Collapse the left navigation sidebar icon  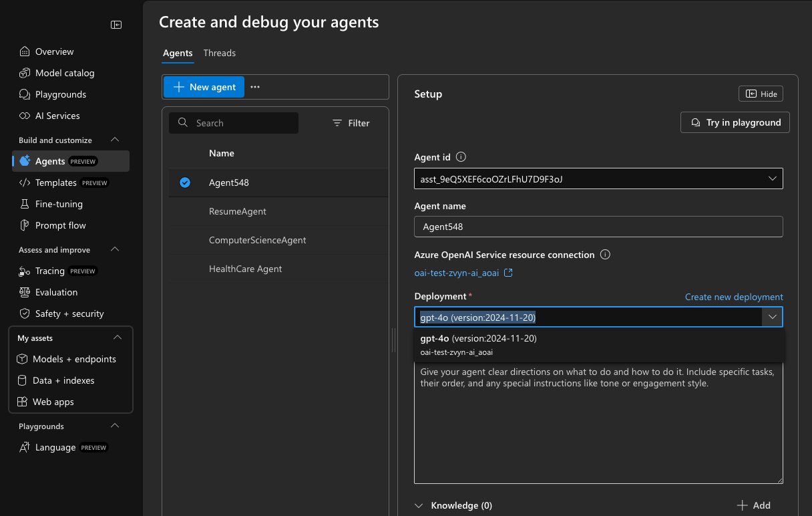coord(116,25)
